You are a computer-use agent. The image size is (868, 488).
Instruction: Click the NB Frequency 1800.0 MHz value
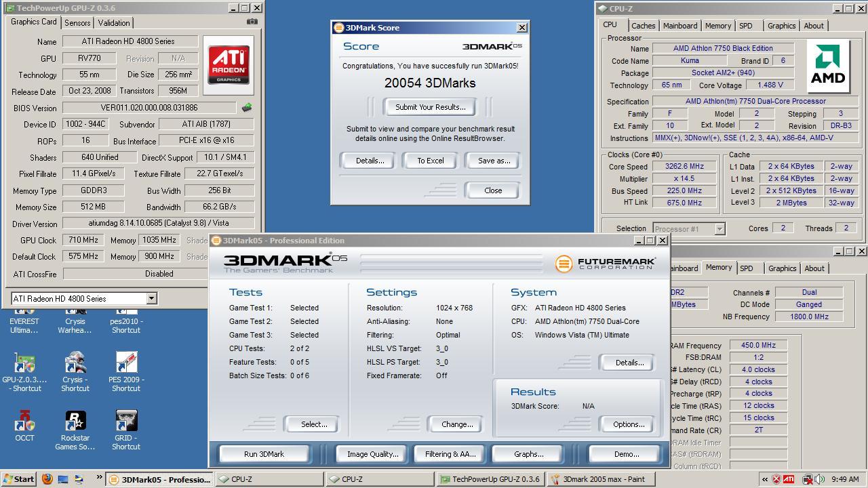click(x=809, y=317)
